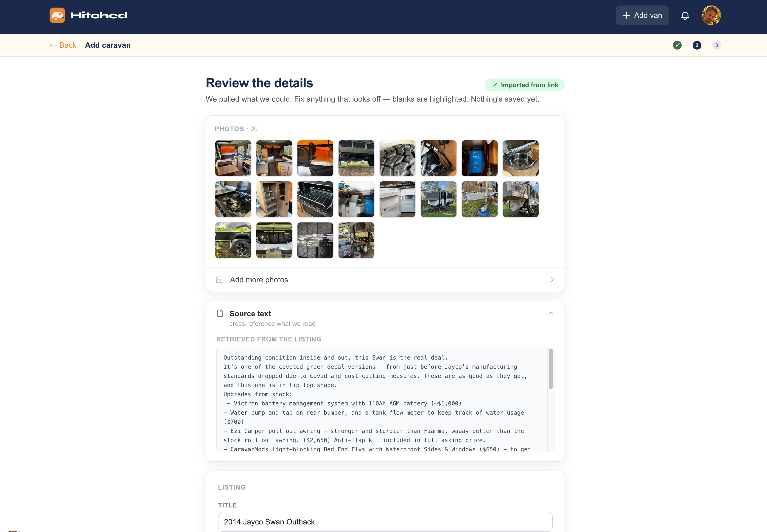767x532 pixels.
Task: Click the chevron beside Add more photos
Action: pos(552,280)
